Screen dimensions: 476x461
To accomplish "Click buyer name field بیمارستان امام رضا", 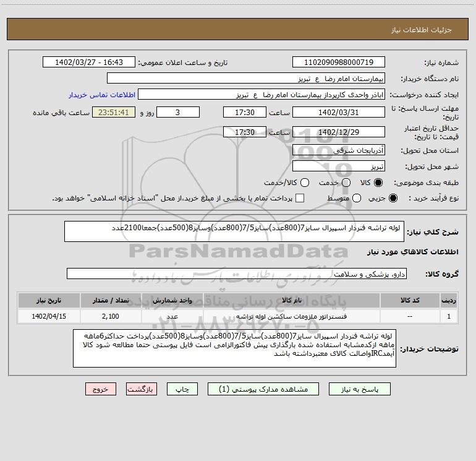I will tap(246, 78).
